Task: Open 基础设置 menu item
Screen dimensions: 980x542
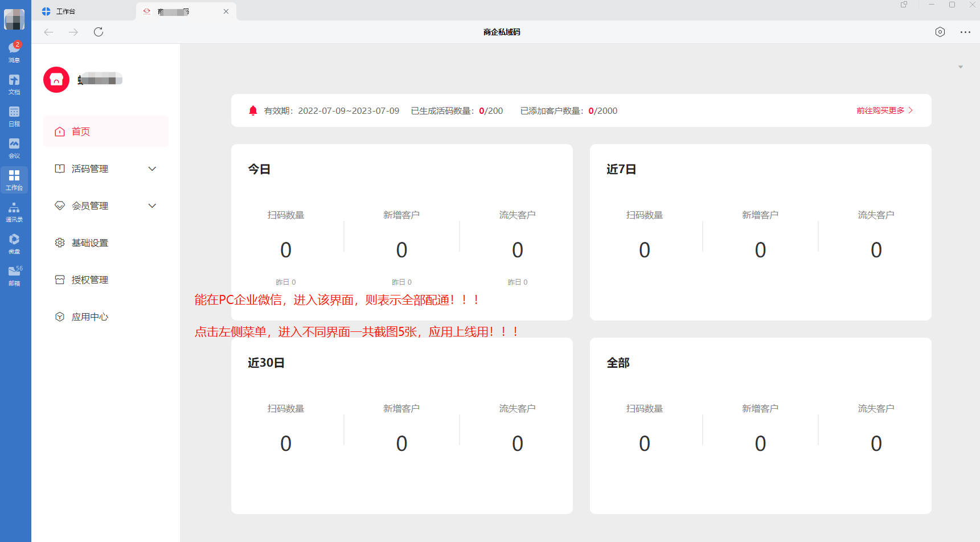Action: [x=89, y=243]
